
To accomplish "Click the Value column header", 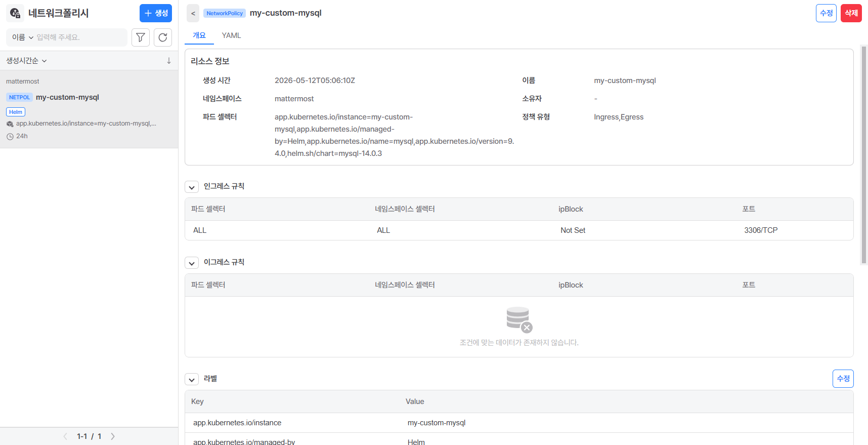I will click(415, 401).
